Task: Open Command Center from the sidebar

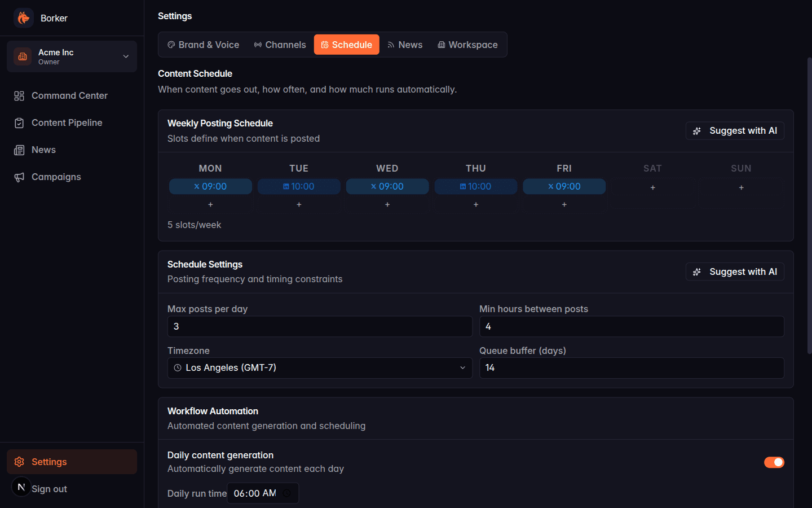Action: 69,95
